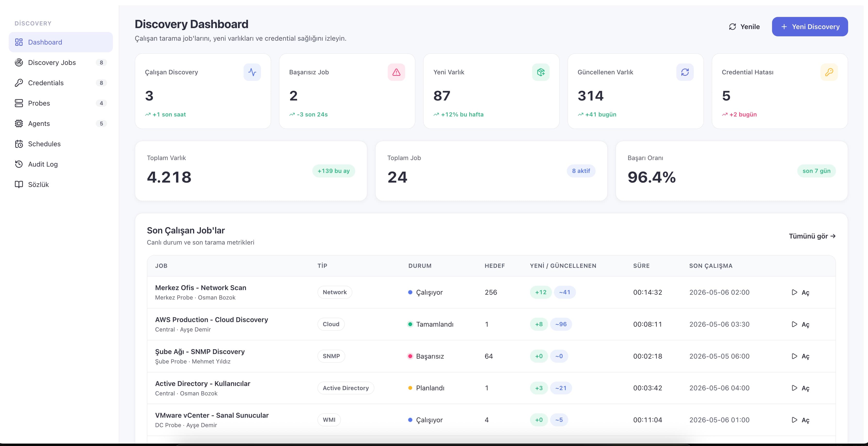The width and height of the screenshot is (868, 446).
Task: Click the Dashboard grid icon in sidebar
Action: point(19,42)
